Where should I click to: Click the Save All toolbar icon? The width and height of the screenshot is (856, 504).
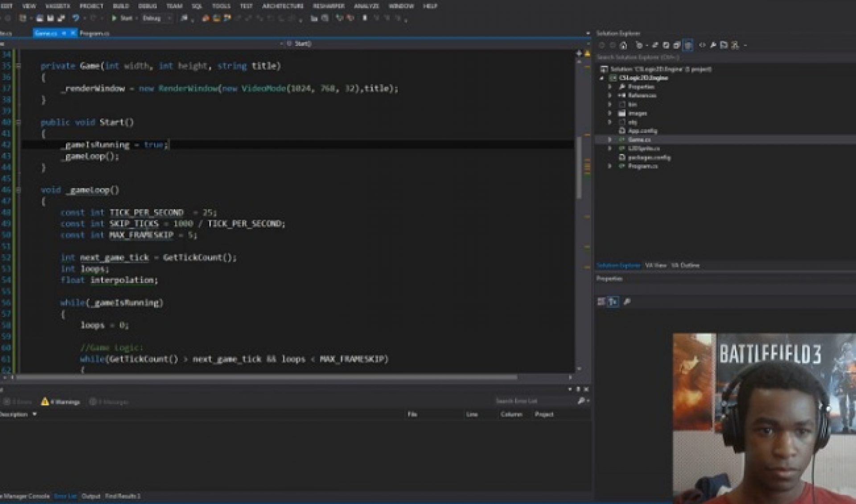coord(61,18)
